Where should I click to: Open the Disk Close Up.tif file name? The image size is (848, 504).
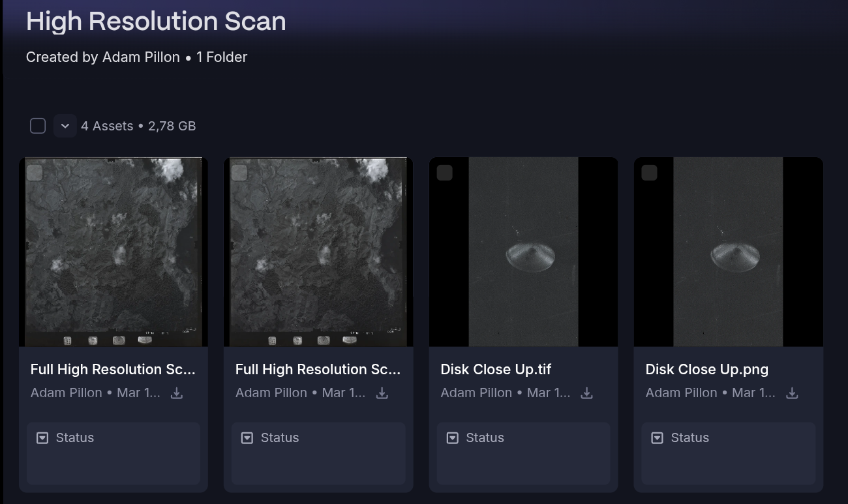[496, 370]
